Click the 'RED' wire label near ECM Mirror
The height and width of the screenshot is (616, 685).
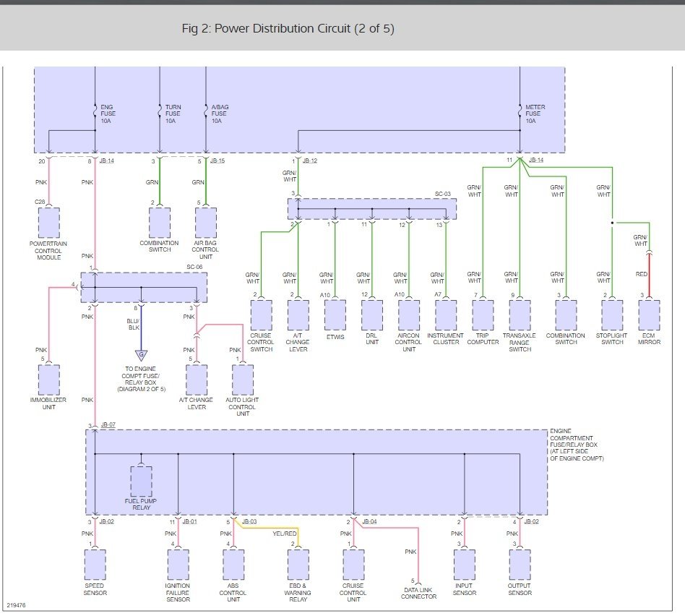[x=642, y=274]
